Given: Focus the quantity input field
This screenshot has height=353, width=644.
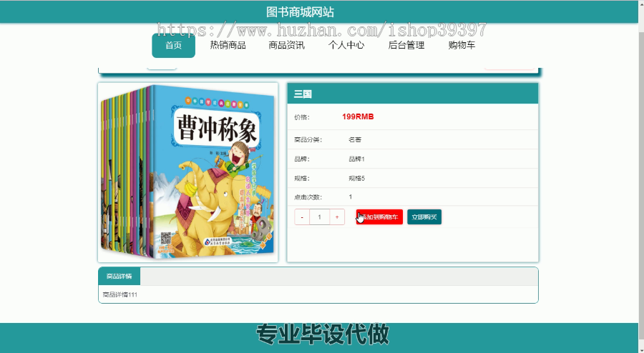Looking at the screenshot, I should point(320,217).
